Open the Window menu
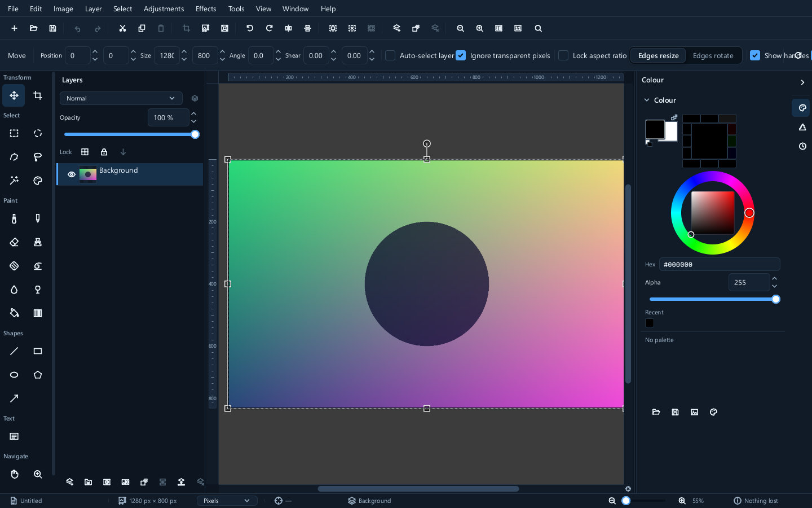The image size is (812, 508). click(x=295, y=8)
